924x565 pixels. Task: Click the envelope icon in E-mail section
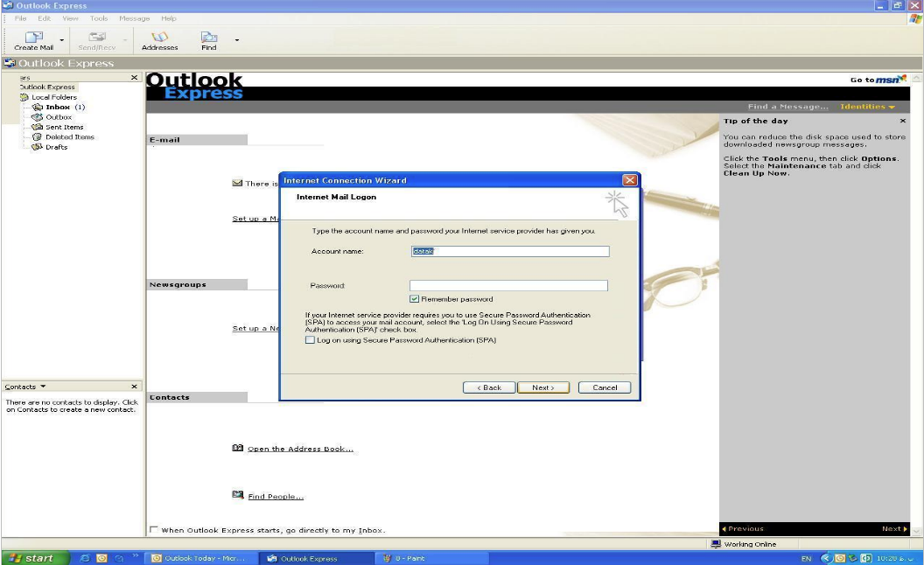(x=237, y=183)
